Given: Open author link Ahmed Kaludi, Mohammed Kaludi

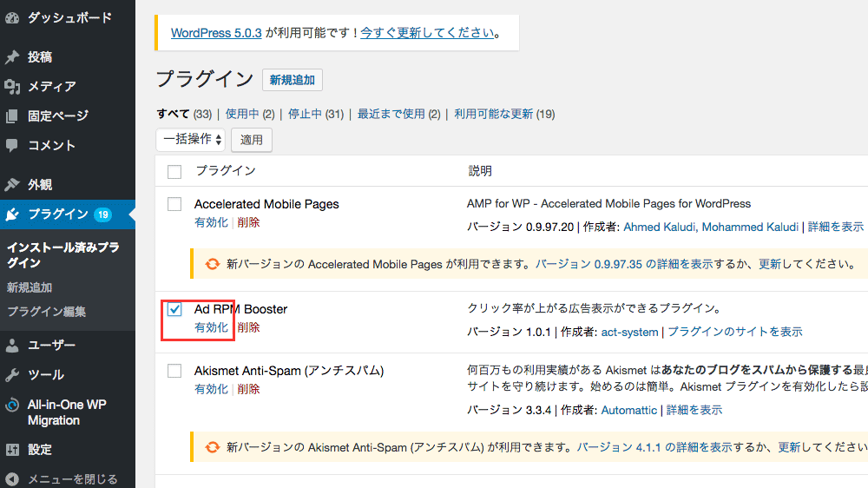Looking at the screenshot, I should (x=711, y=227).
